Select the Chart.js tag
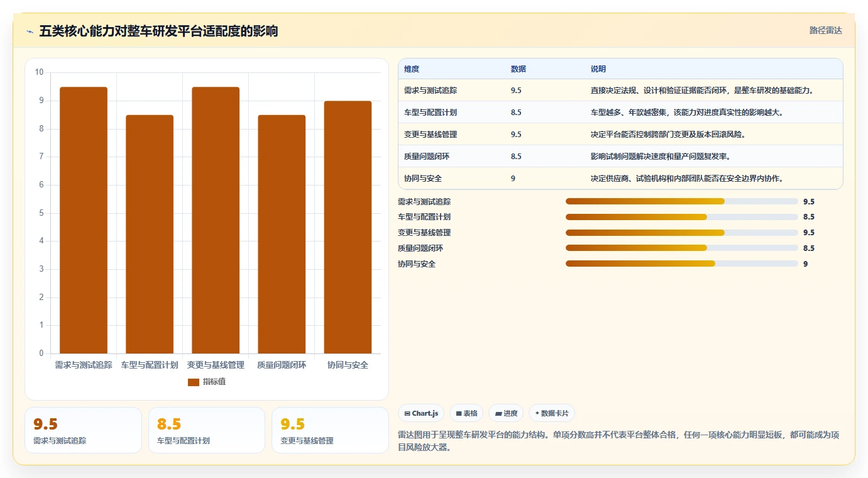Image resolution: width=868 pixels, height=478 pixels. (422, 413)
